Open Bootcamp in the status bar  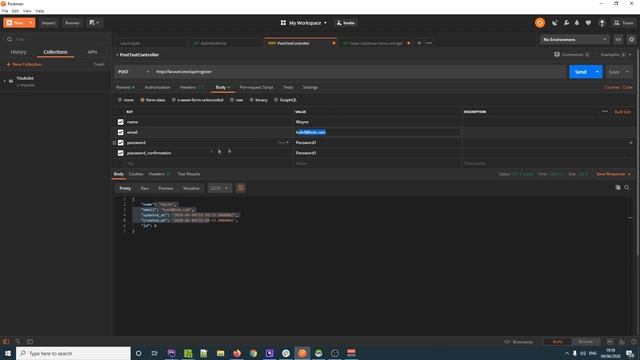518,342
